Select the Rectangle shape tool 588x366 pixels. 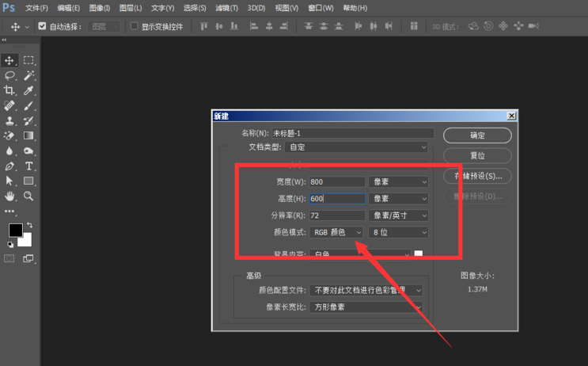point(28,181)
